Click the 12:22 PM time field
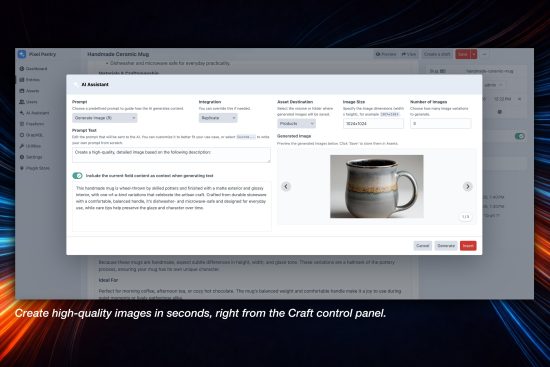This screenshot has width=550, height=367. (x=502, y=99)
